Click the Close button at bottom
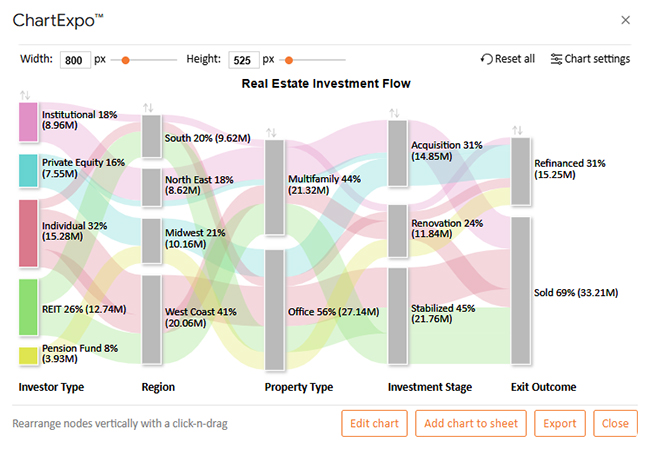 (615, 424)
